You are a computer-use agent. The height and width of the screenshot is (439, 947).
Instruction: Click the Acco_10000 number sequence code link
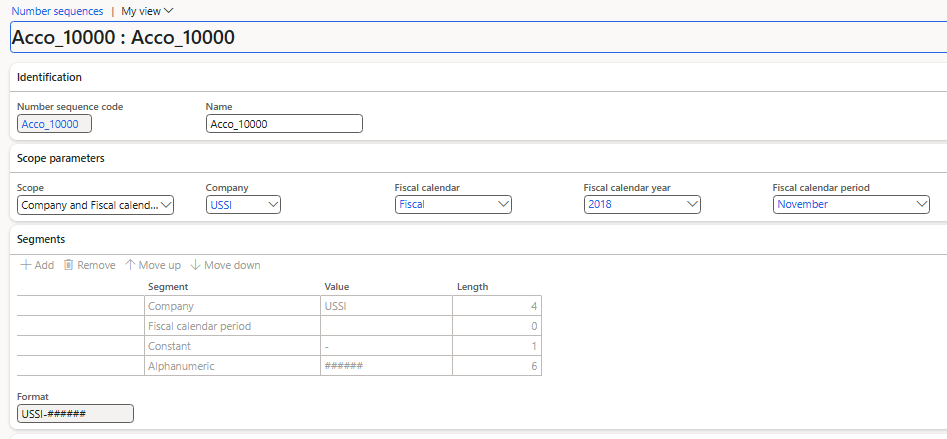point(50,124)
